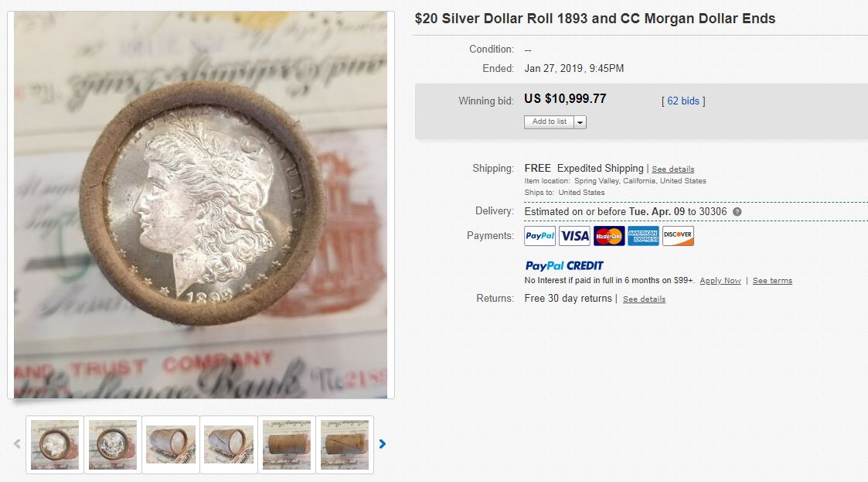This screenshot has width=868, height=482.
Task: Click the main Morgan dollar roll image
Action: click(x=200, y=205)
